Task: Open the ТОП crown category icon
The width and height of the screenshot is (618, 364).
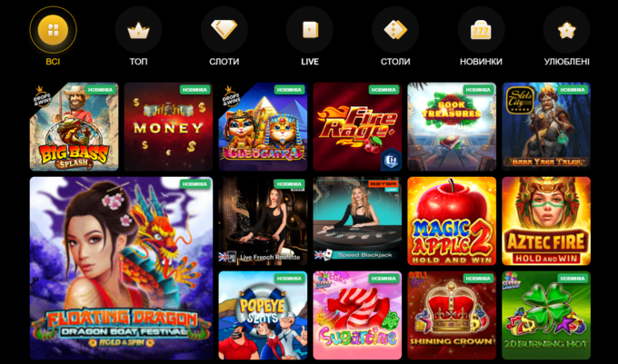Action: coord(138,30)
